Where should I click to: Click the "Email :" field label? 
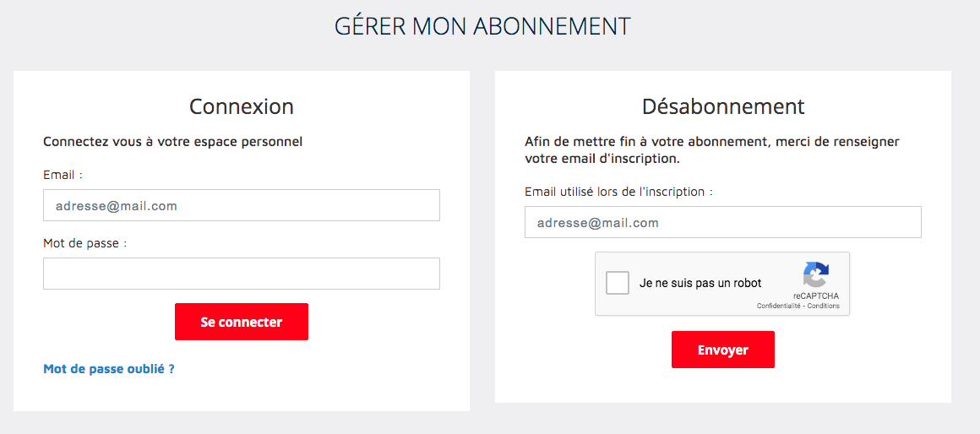pyautogui.click(x=63, y=175)
